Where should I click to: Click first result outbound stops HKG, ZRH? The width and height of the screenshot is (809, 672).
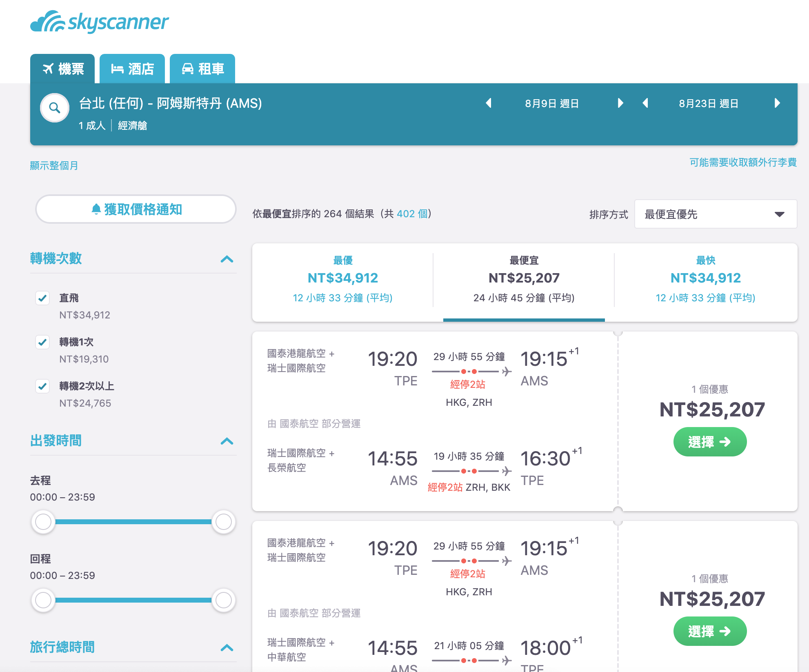coord(469,402)
